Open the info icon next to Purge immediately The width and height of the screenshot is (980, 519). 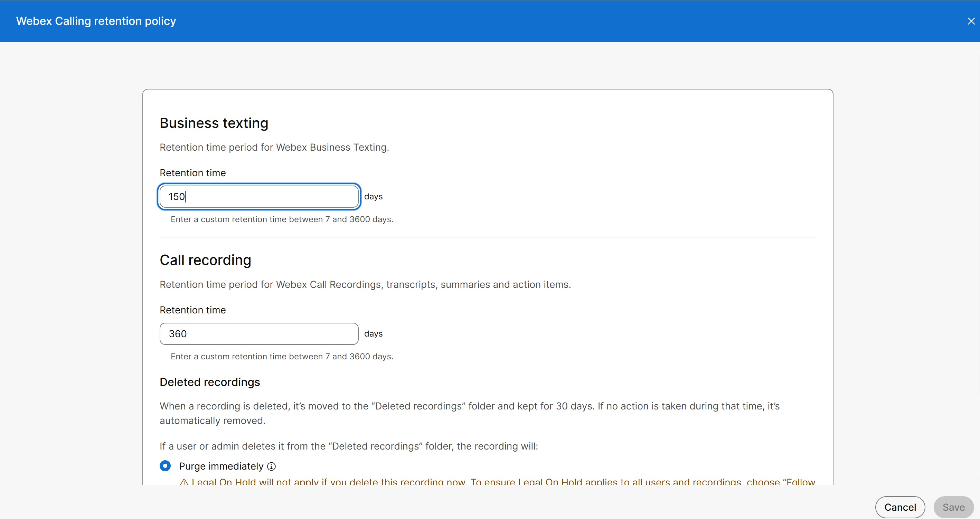271,466
